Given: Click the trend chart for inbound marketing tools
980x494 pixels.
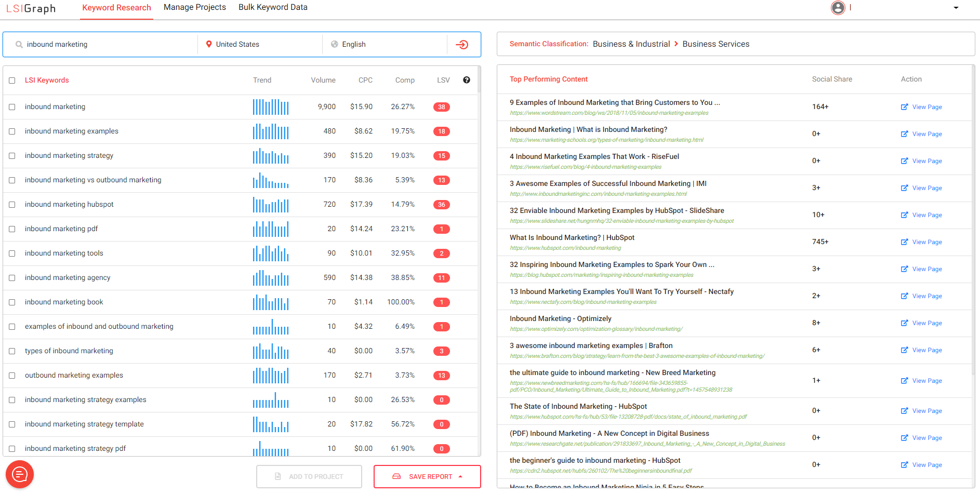Looking at the screenshot, I should [271, 253].
